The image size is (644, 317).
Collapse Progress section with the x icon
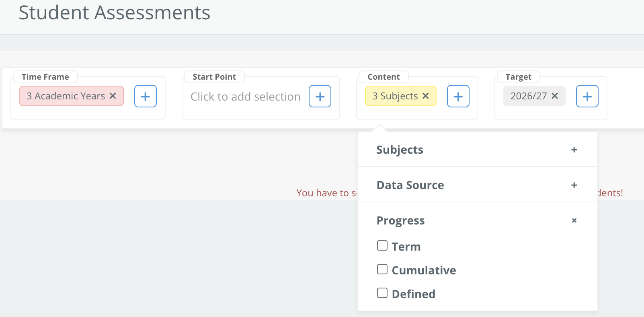(x=574, y=220)
